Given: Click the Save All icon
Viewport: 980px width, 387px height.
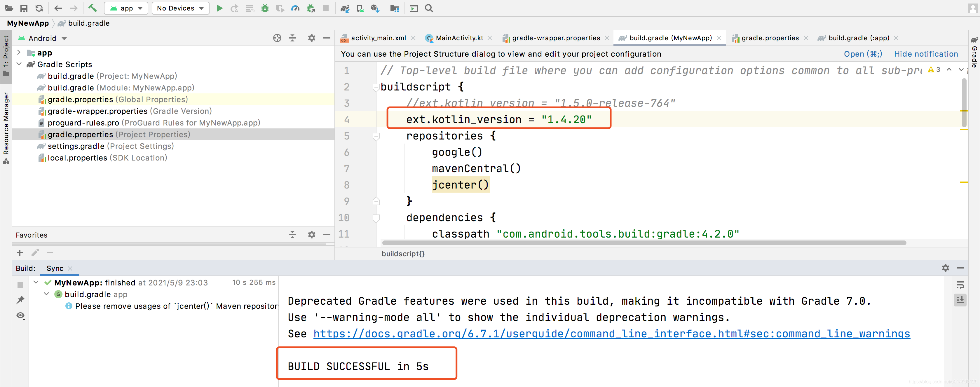Looking at the screenshot, I should click(x=24, y=8).
